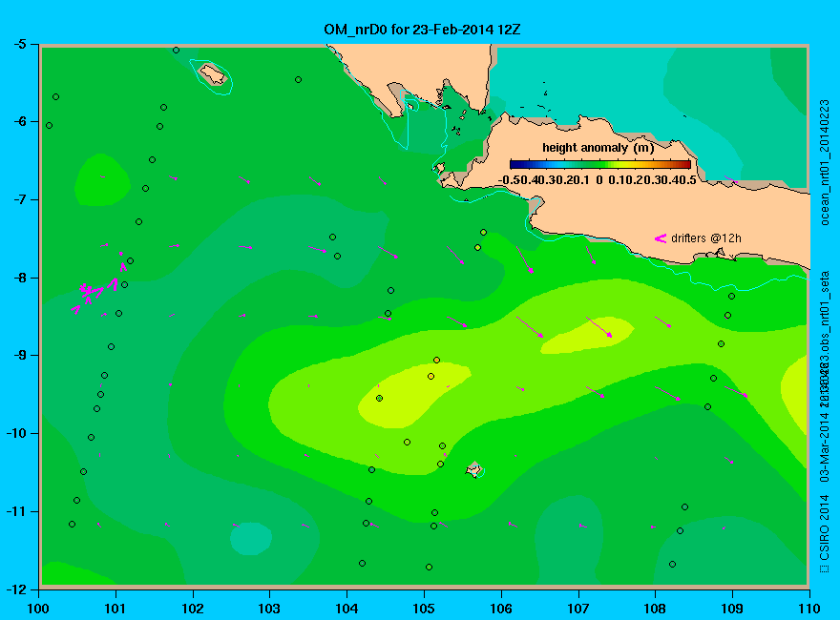Select the height anomaly color bar
Viewport: 840px width, 620px height.
[x=600, y=164]
